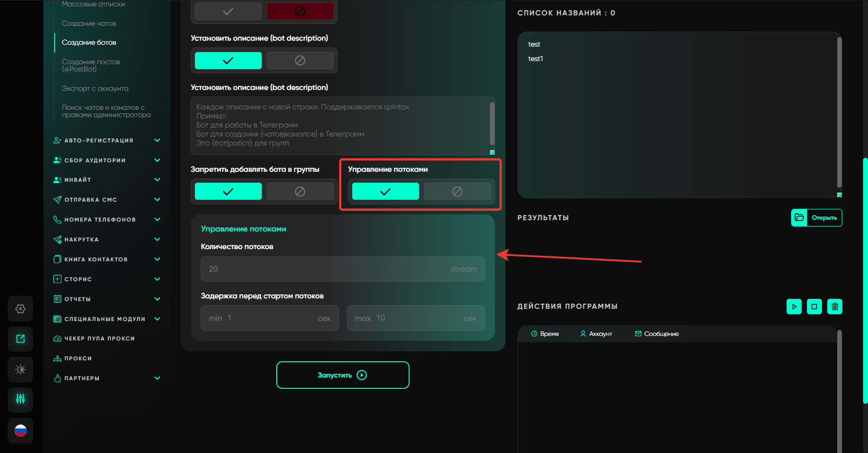Disable the bot description toggle option
Screen dimensions: 868x453
(300, 61)
